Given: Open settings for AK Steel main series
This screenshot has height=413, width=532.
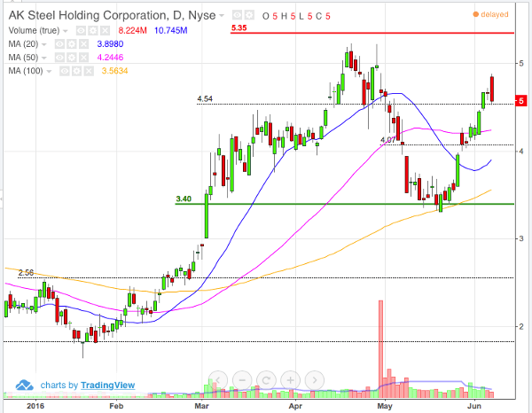Looking at the screenshot, I should coord(249,15).
